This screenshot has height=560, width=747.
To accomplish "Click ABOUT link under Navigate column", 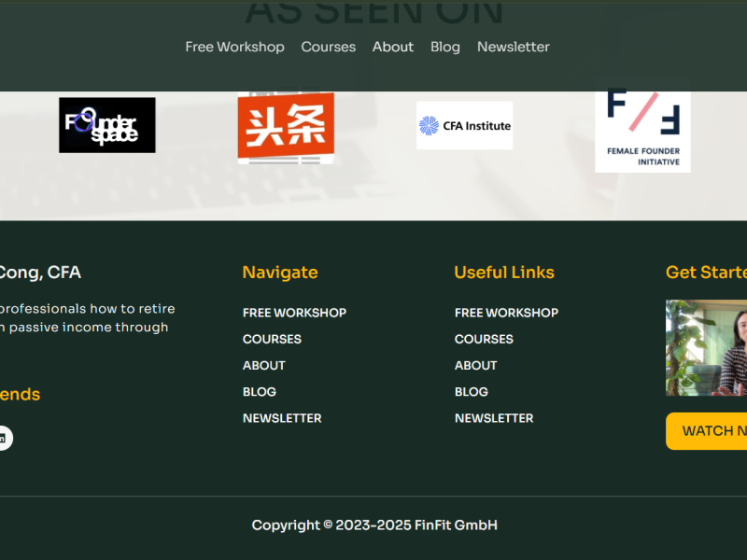I will [x=263, y=365].
